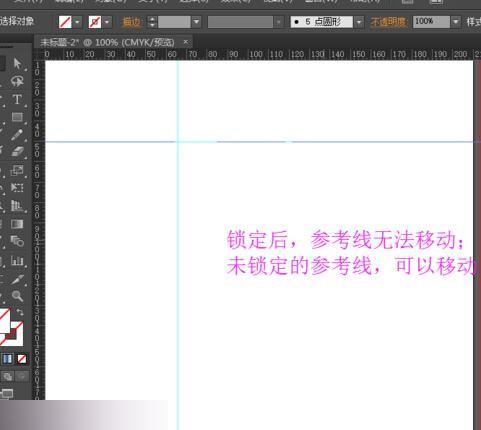481x430 pixels.
Task: Select the Type tool
Action: tap(17, 99)
